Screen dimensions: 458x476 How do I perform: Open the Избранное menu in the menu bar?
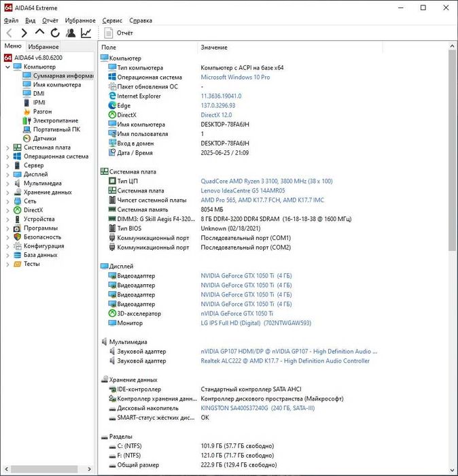tap(80, 20)
